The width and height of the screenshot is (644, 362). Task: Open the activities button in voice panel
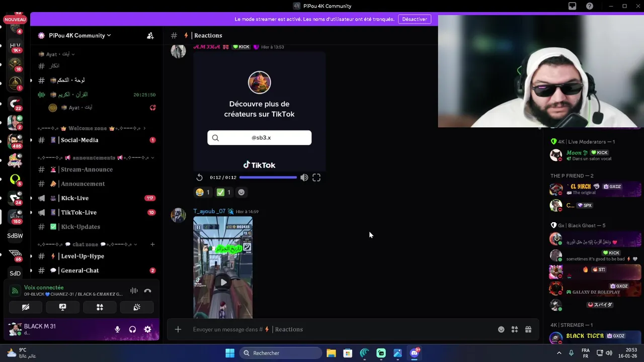coord(100,307)
